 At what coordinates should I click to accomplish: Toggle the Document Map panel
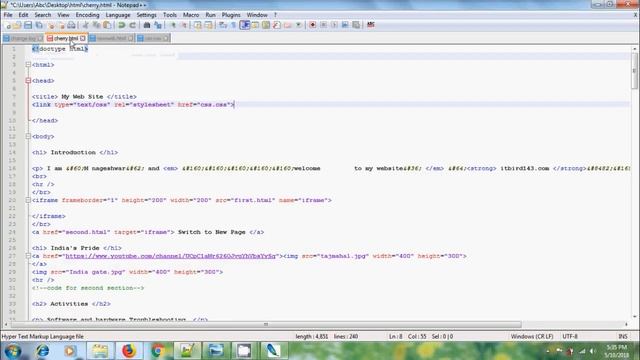[266, 25]
